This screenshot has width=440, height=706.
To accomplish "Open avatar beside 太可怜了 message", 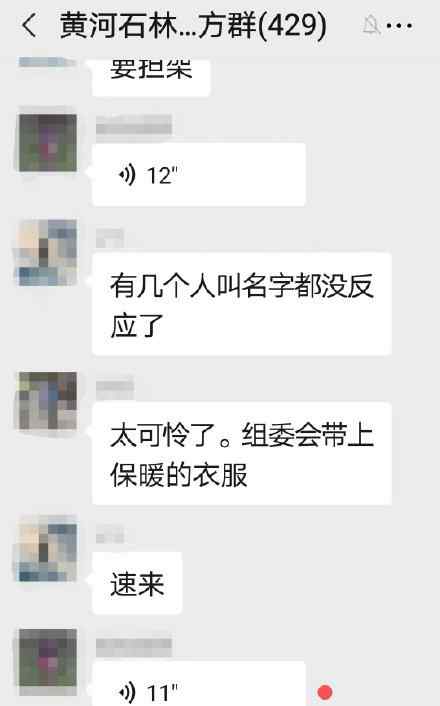I will point(47,401).
